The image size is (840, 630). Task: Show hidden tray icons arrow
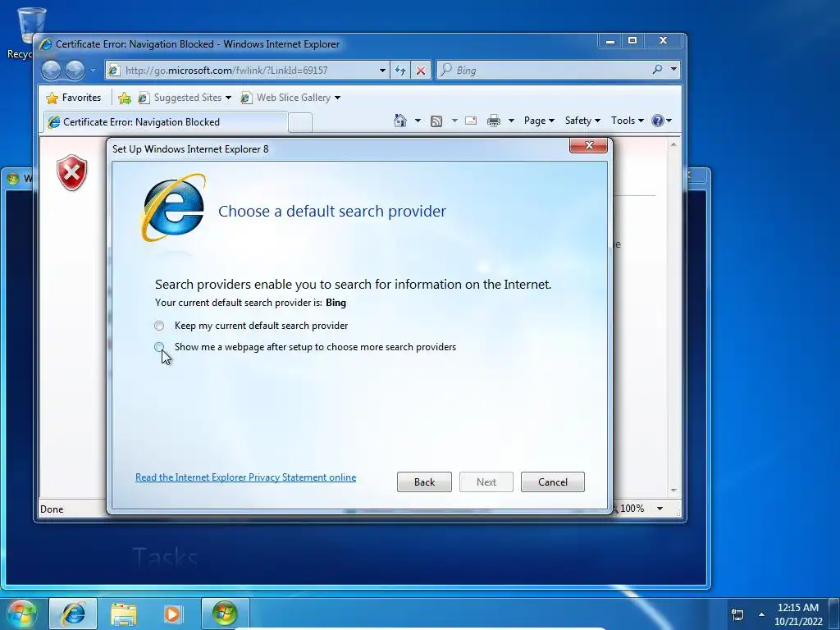pos(761,614)
